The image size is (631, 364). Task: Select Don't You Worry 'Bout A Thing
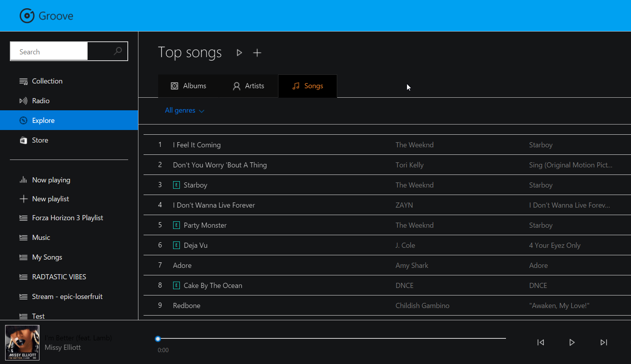tap(220, 165)
